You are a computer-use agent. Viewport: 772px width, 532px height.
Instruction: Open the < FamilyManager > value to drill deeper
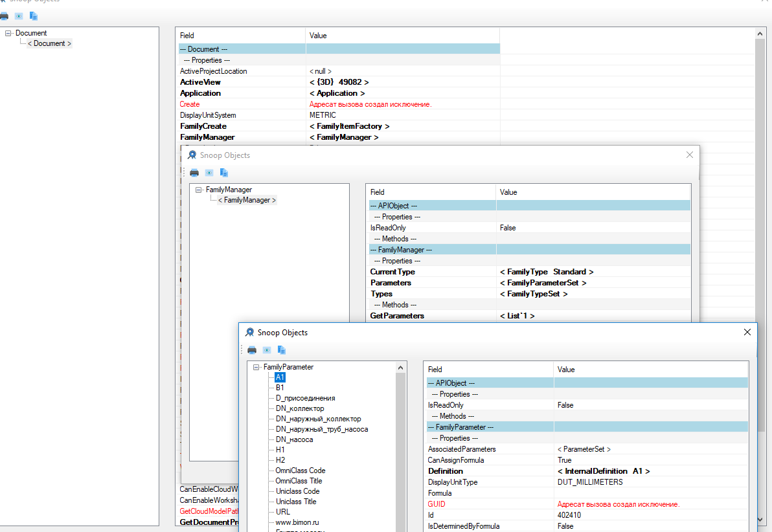(x=344, y=137)
